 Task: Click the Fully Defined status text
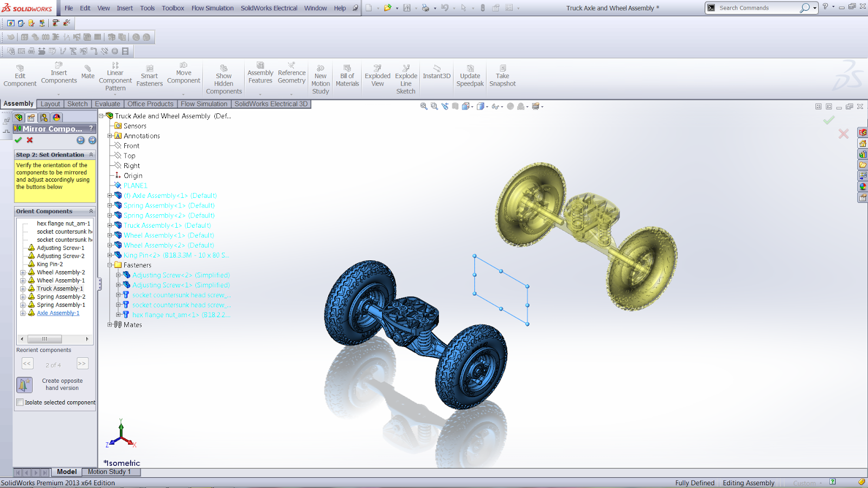point(694,483)
